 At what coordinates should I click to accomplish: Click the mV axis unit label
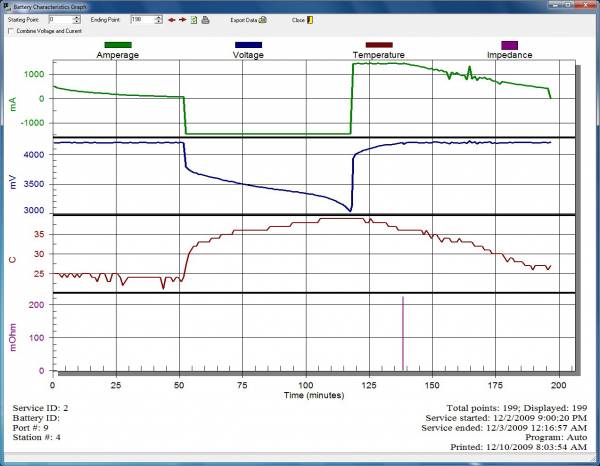[x=13, y=182]
